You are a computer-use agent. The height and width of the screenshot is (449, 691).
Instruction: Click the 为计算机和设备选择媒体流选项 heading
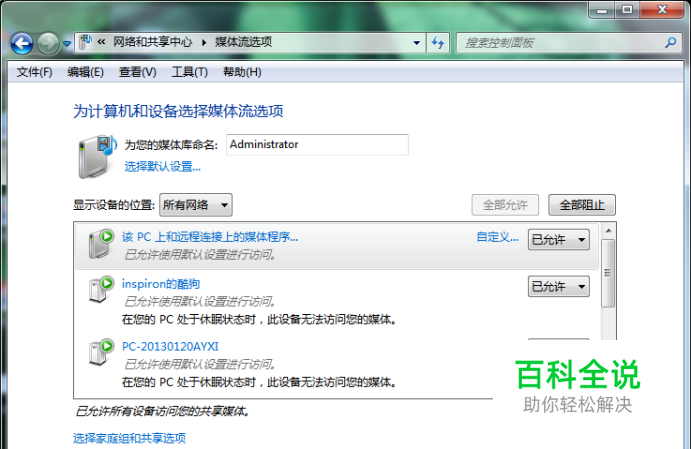[x=178, y=111]
